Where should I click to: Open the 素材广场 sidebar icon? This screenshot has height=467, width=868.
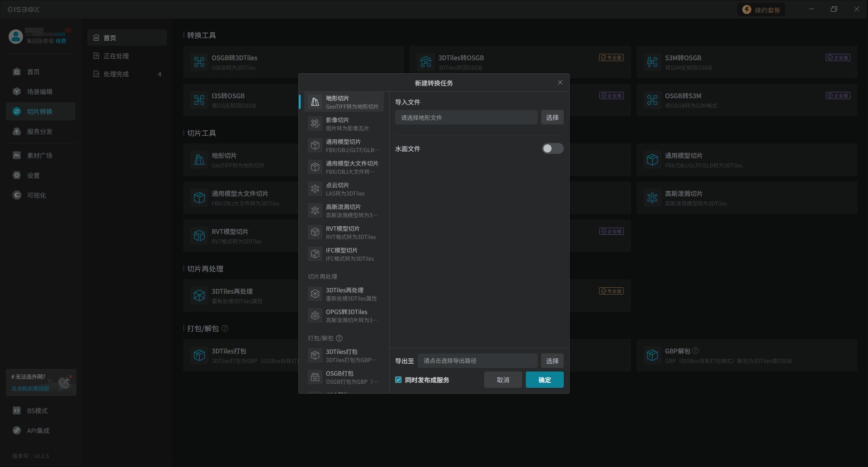click(x=17, y=156)
